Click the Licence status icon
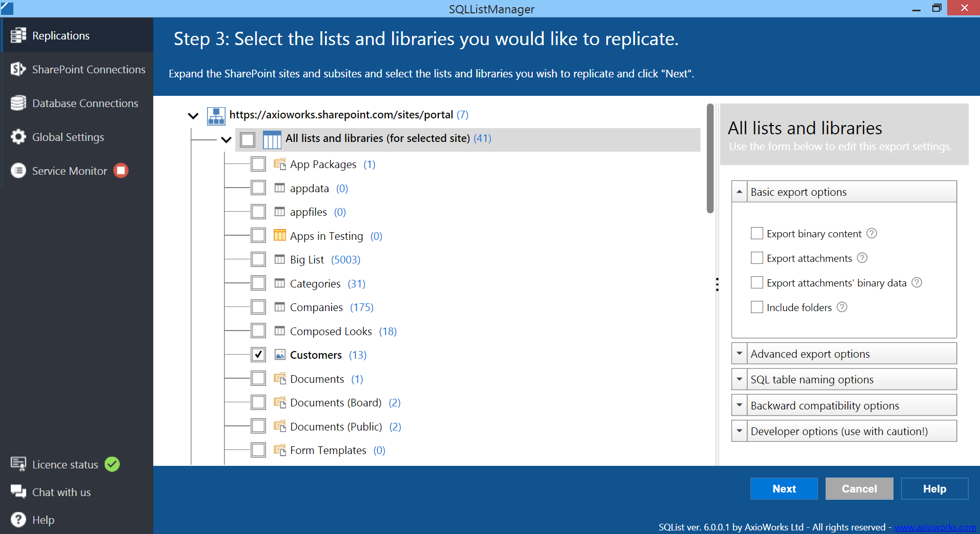 18,464
